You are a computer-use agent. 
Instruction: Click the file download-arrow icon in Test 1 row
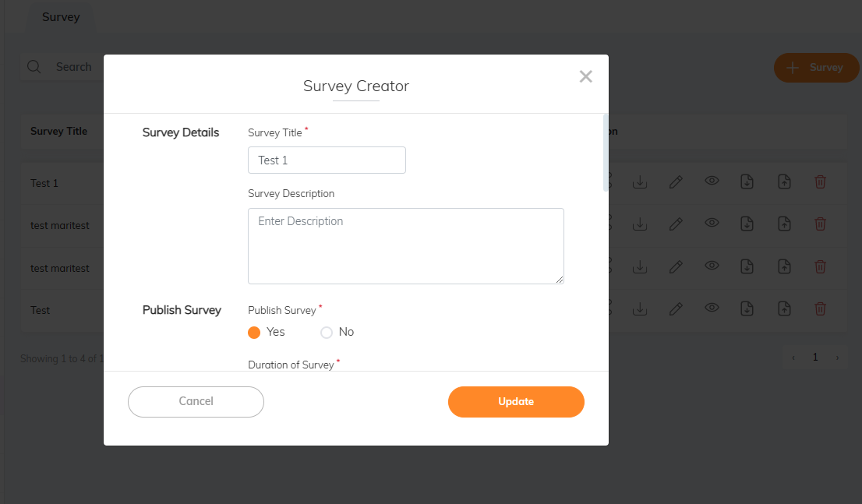click(747, 182)
